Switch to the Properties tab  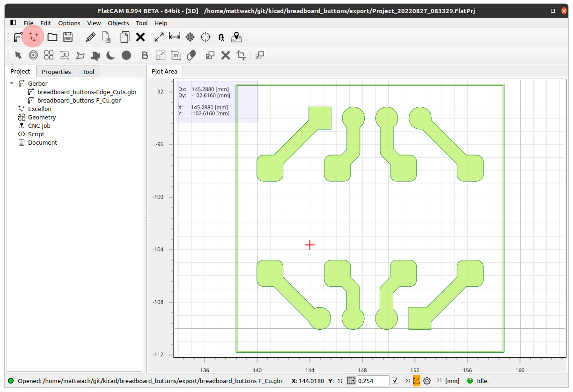56,72
